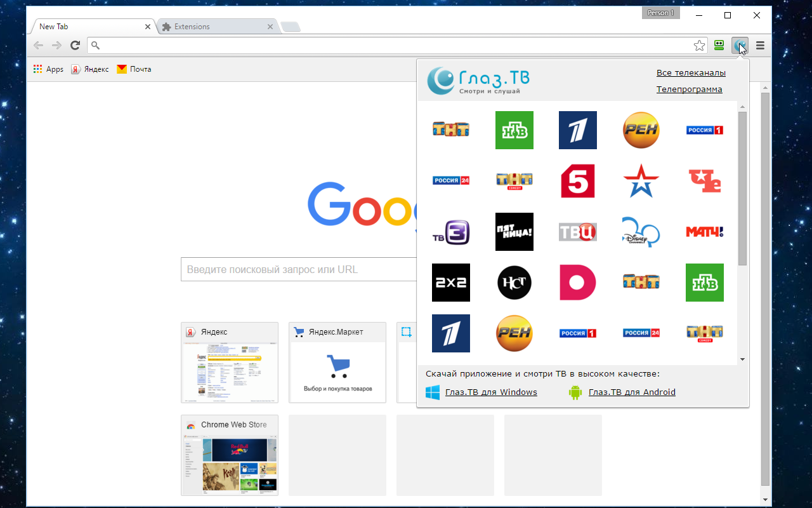812x508 pixels.
Task: Open the Глаз.ТВ для Android link
Action: pyautogui.click(x=632, y=392)
